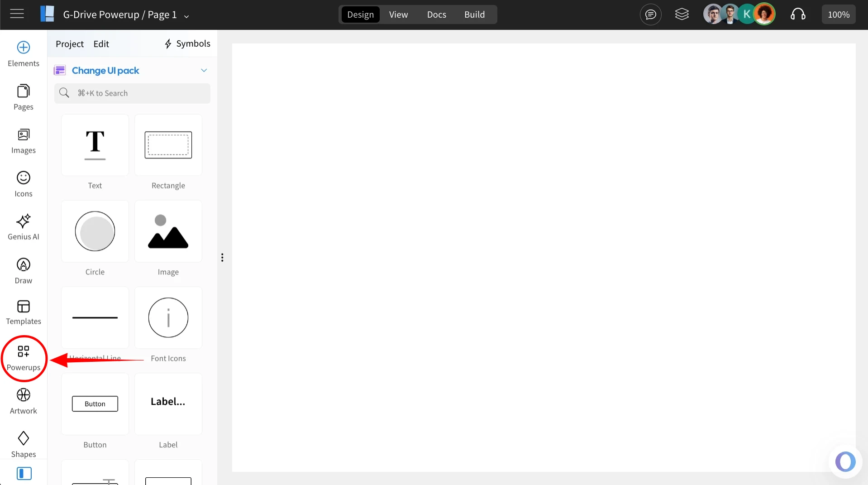Open the comments tool
Viewport: 868px width, 485px height.
click(x=650, y=14)
